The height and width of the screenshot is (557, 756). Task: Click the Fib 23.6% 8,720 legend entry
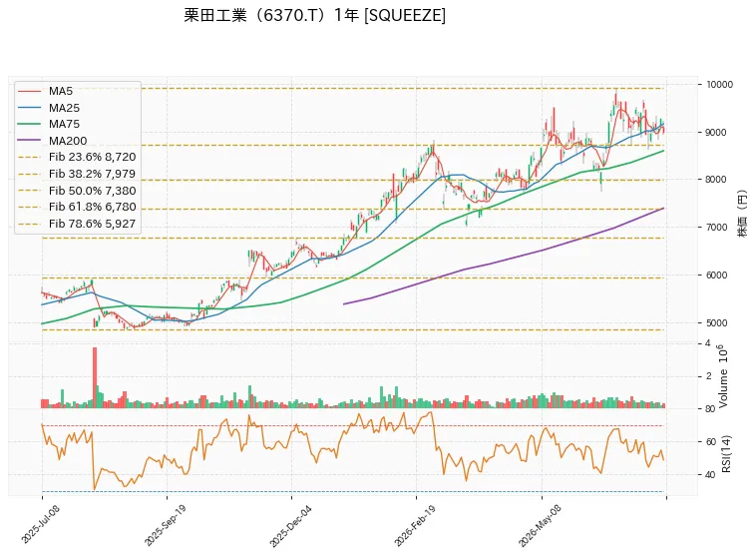[x=77, y=157]
